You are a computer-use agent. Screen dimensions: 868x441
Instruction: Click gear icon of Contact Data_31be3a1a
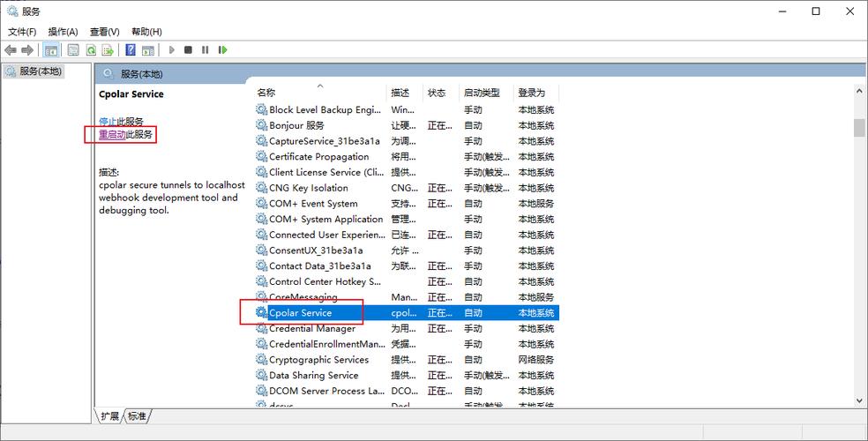tap(261, 265)
